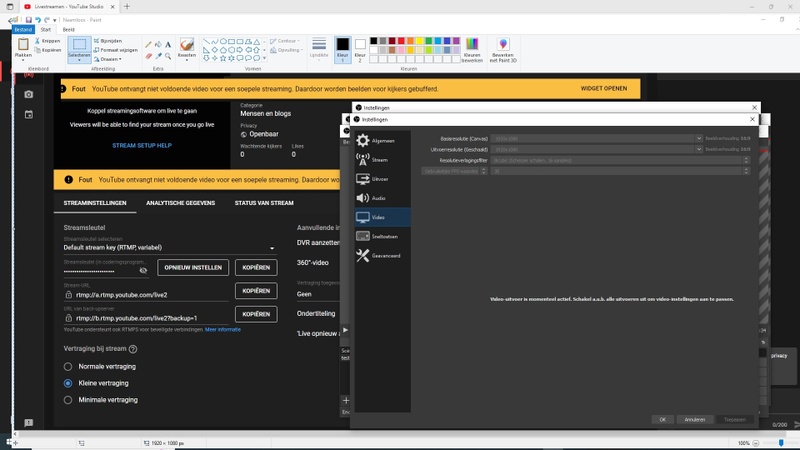Click the Plakken paste icon

(23, 45)
